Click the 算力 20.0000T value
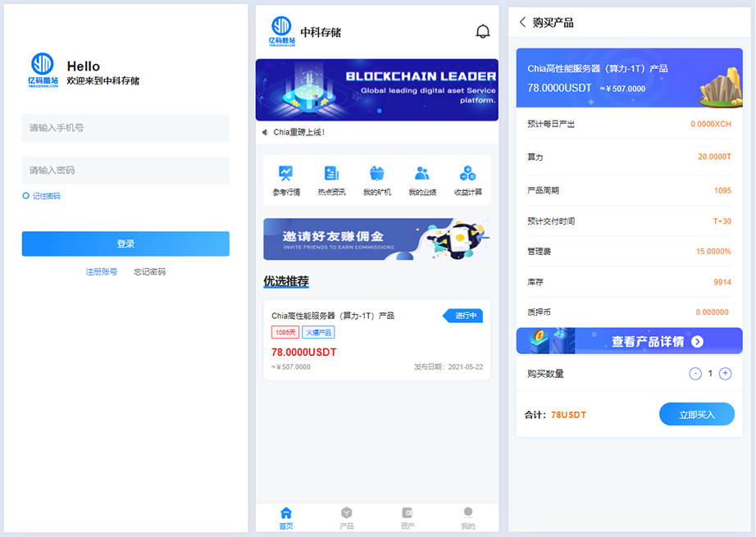Image resolution: width=756 pixels, height=537 pixels. pos(714,157)
